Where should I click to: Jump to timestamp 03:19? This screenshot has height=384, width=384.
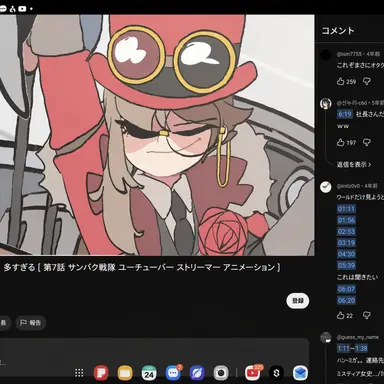[346, 243]
